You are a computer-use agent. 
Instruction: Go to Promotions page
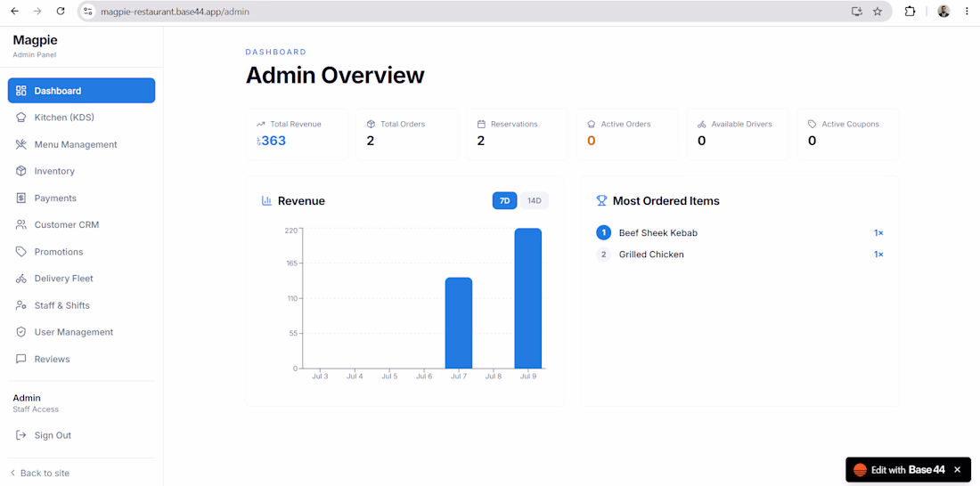click(x=81, y=252)
